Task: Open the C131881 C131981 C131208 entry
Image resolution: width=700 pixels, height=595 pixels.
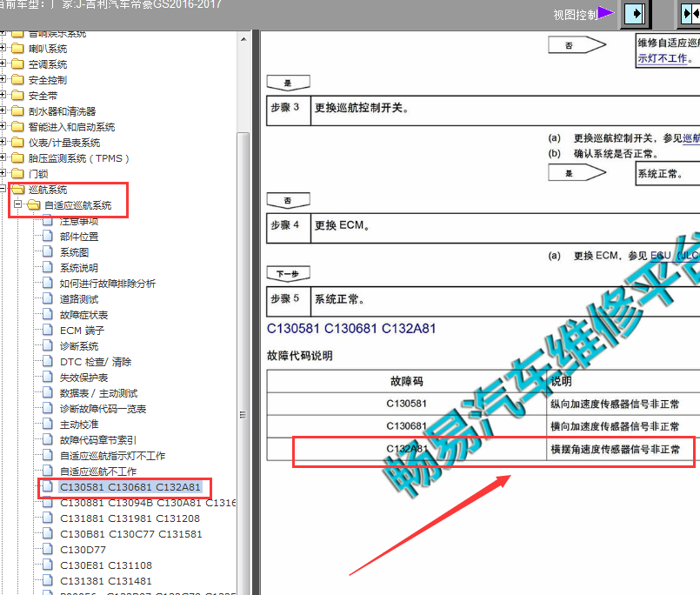Action: 130,518
